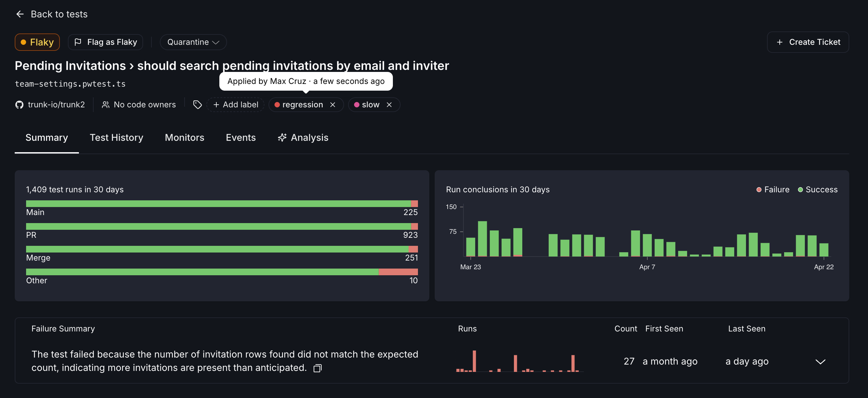Click Flag as Flaky button
Screen dimensions: 868x398
[x=105, y=42]
